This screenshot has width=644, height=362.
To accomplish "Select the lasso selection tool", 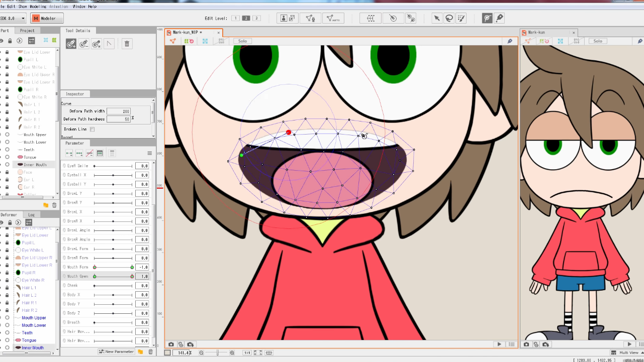I will [x=449, y=18].
